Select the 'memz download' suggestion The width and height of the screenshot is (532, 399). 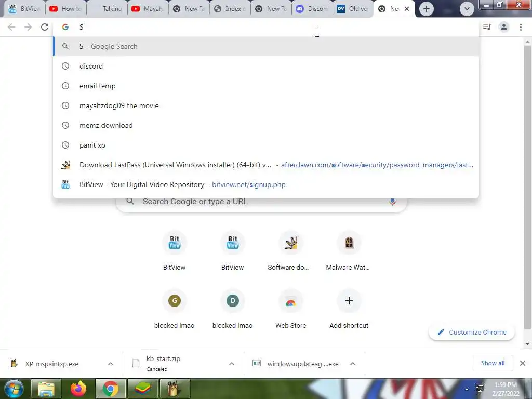click(x=266, y=125)
